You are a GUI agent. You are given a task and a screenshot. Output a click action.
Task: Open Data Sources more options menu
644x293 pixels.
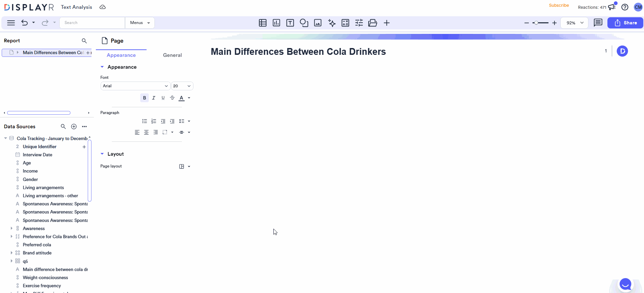(x=84, y=127)
